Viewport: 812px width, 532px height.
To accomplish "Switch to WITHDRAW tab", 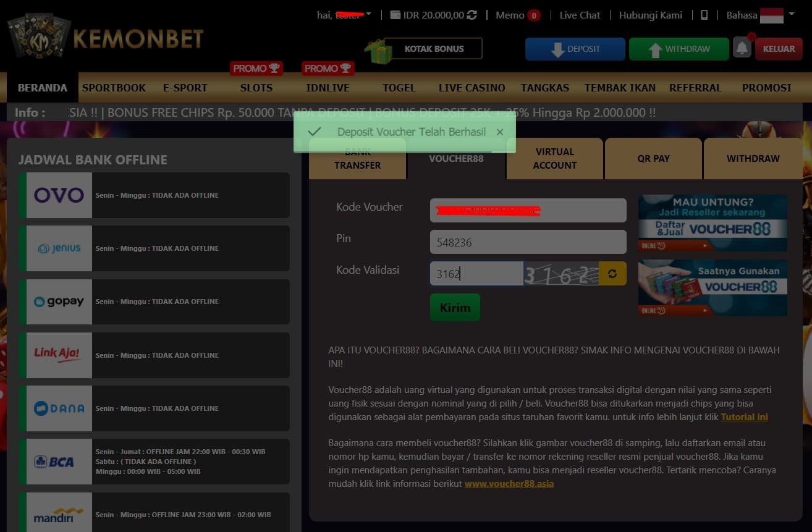I will pyautogui.click(x=753, y=158).
